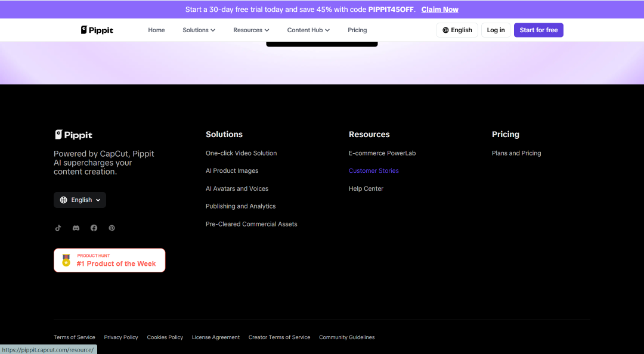Open One-click Video Solution link
The height and width of the screenshot is (354, 644).
(x=241, y=153)
